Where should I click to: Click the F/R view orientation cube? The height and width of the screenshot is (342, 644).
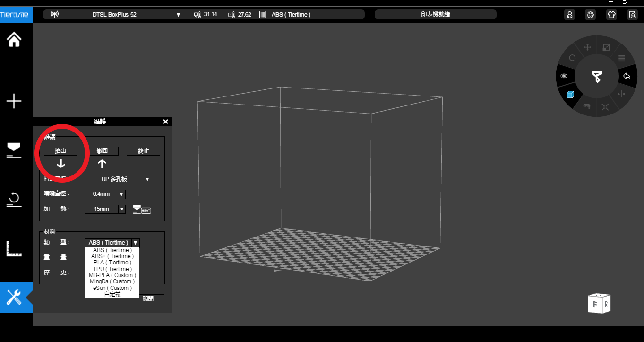point(599,304)
